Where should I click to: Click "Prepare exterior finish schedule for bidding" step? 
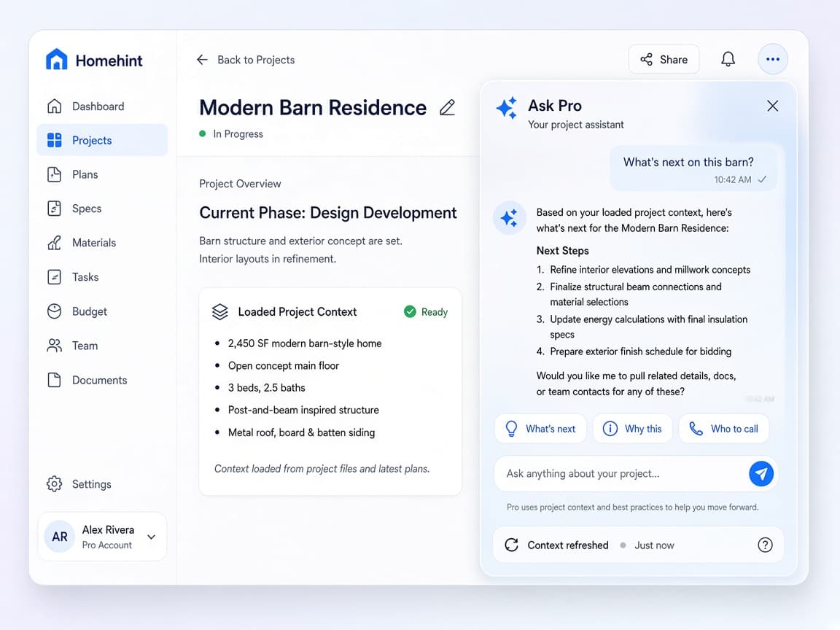(x=640, y=351)
